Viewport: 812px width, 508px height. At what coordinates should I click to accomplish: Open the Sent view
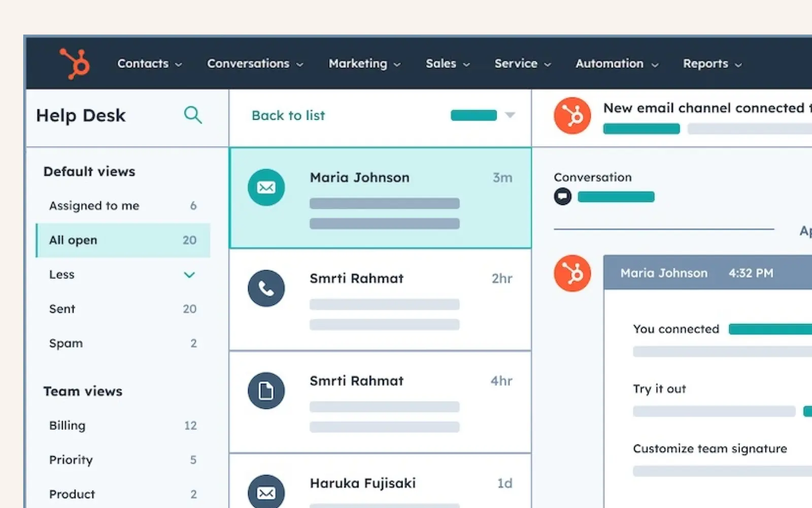pos(123,309)
